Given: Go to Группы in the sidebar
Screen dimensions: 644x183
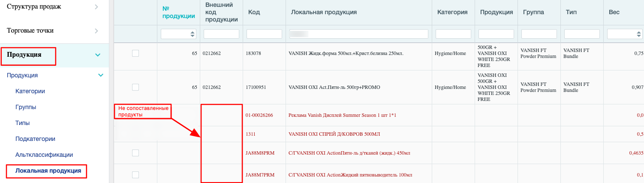Looking at the screenshot, I should click(x=26, y=107).
